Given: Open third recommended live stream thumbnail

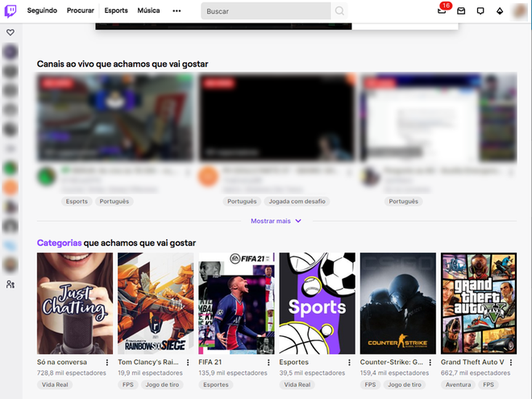Looking at the screenshot, I should click(438, 118).
